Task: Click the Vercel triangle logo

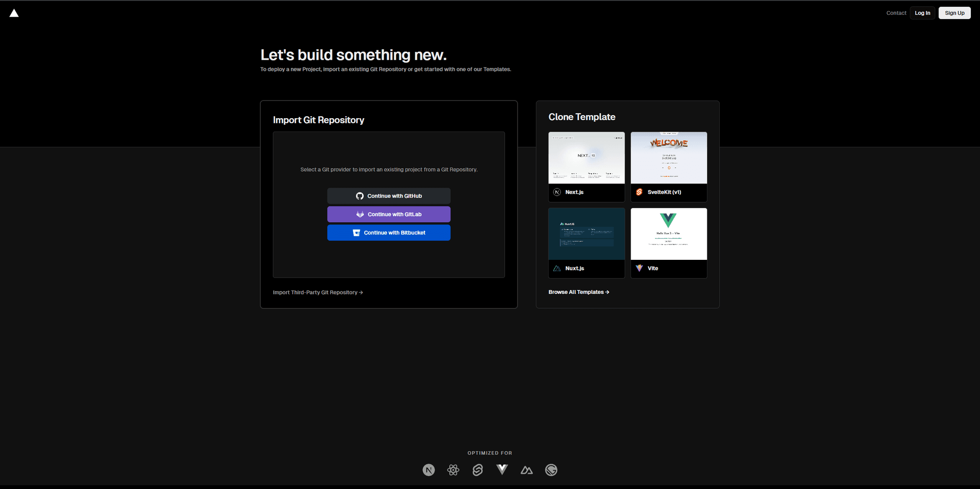Action: pyautogui.click(x=14, y=13)
